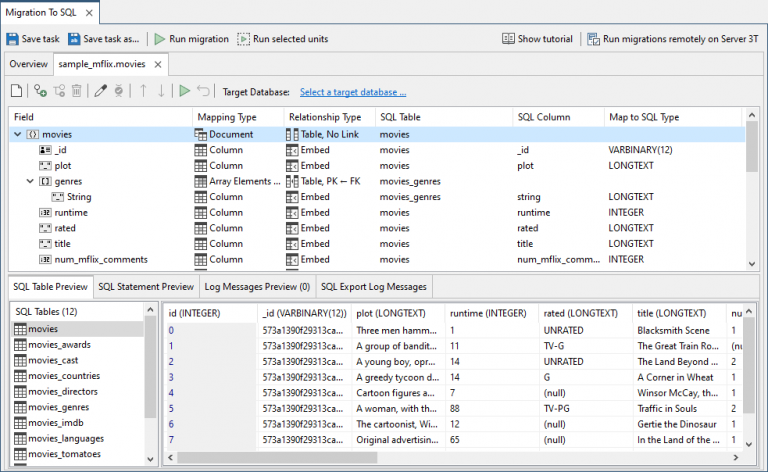Click the green play icon in the unit toolbar

(184, 91)
